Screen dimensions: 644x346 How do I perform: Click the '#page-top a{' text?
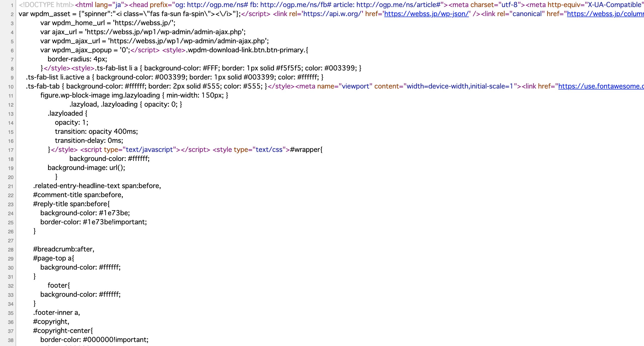click(x=54, y=258)
